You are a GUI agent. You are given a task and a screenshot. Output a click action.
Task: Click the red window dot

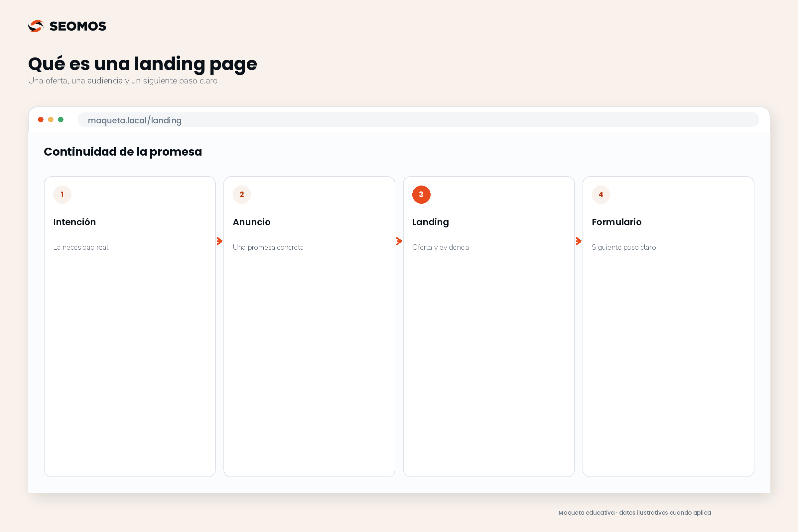click(x=41, y=119)
